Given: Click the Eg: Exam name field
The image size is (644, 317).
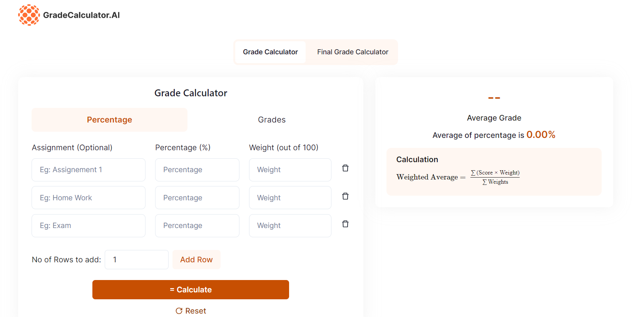Looking at the screenshot, I should pyautogui.click(x=89, y=226).
